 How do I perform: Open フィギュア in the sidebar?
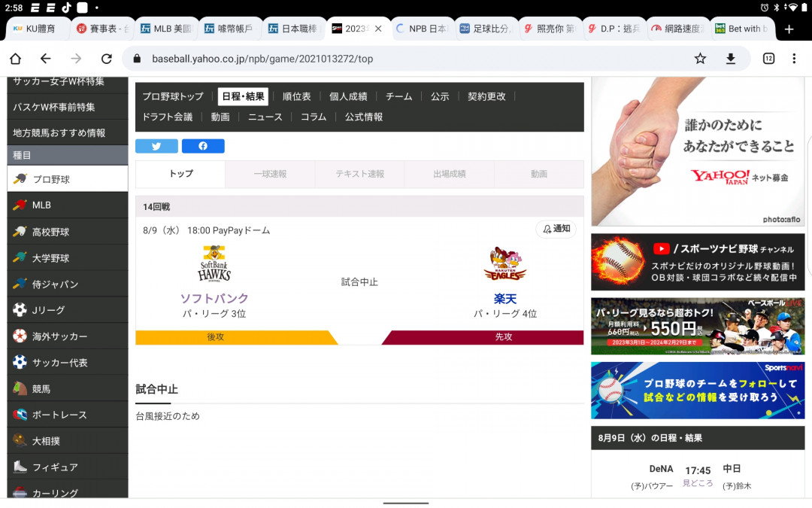click(x=68, y=467)
